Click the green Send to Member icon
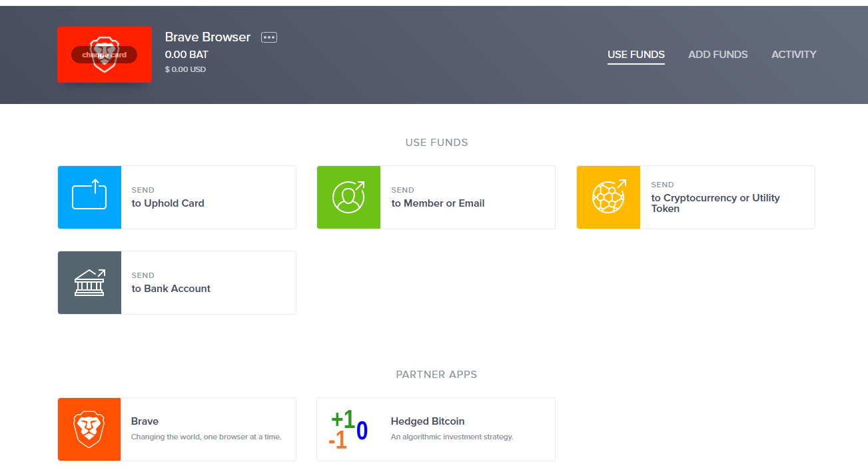Screen dimensions: 868x472 (x=348, y=197)
